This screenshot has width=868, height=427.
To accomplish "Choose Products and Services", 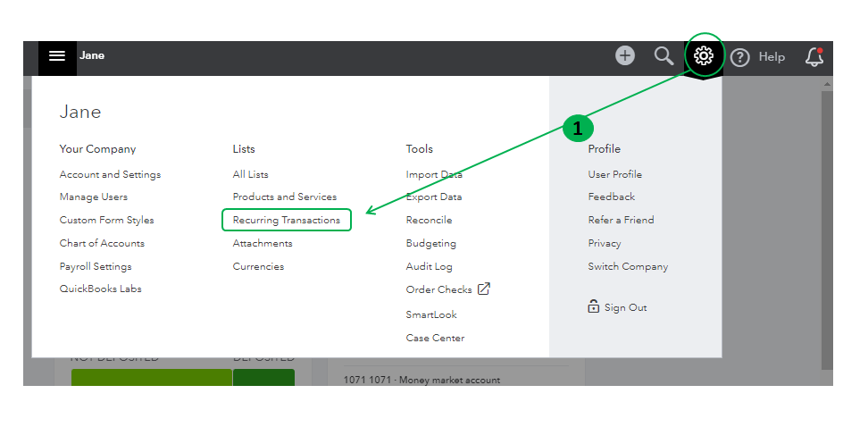I will pos(285,197).
